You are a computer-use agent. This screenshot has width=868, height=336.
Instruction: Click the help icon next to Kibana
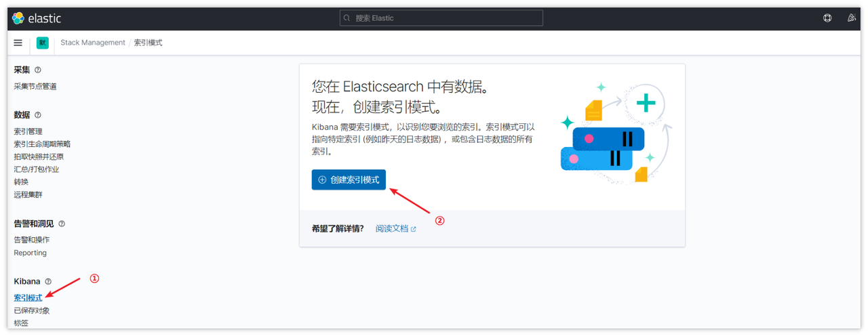pyautogui.click(x=48, y=282)
